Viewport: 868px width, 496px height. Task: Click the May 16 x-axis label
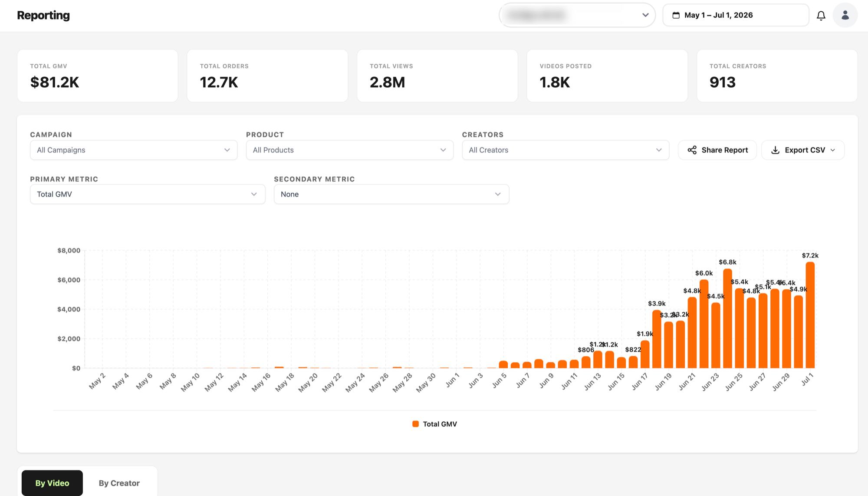(x=261, y=382)
